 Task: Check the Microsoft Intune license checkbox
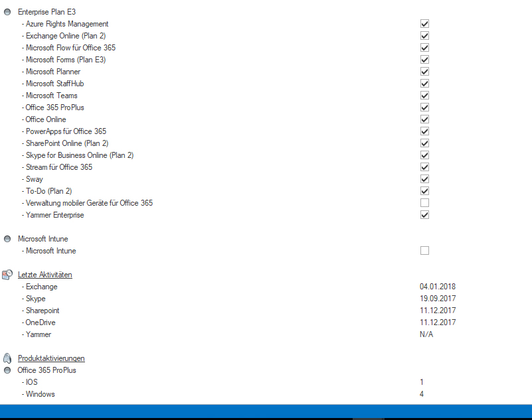coord(424,251)
